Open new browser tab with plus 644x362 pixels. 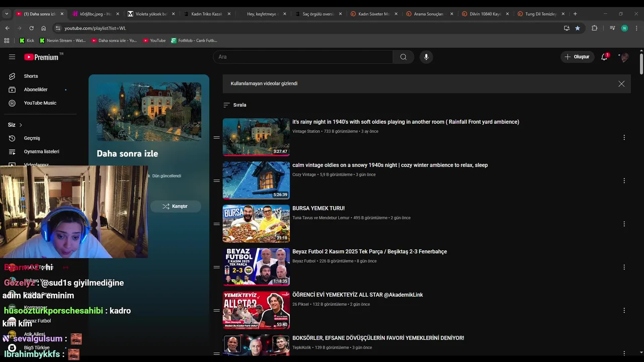(x=575, y=14)
